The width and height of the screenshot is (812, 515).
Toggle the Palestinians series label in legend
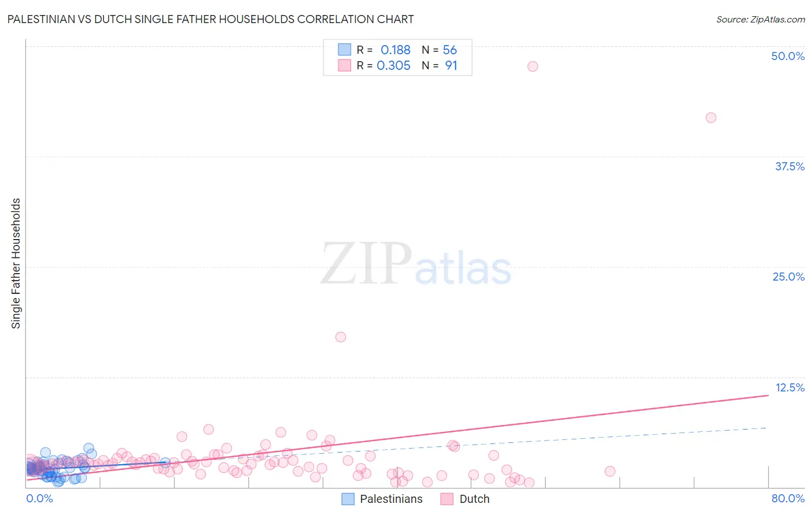tap(391, 499)
